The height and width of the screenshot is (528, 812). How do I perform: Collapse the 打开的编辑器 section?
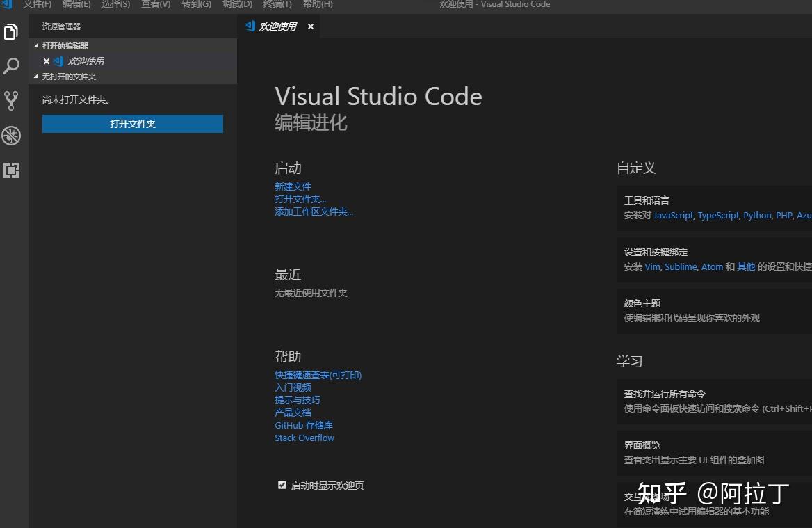(36, 45)
